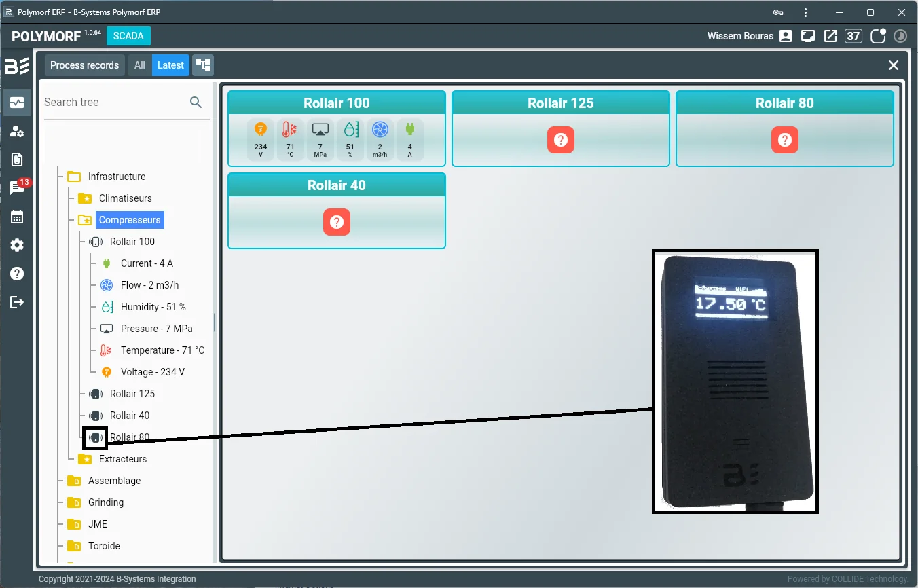Open messages icon with 13 badge

(x=16, y=188)
